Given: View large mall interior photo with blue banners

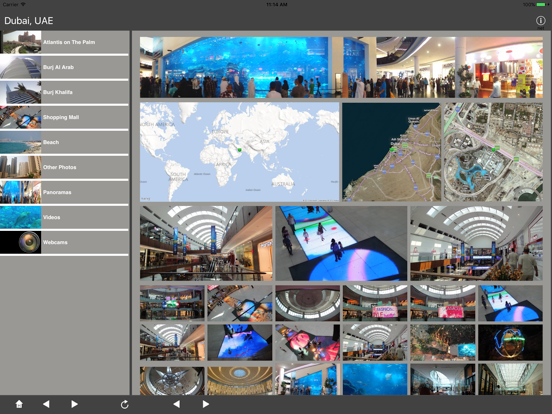Looking at the screenshot, I should [206, 243].
